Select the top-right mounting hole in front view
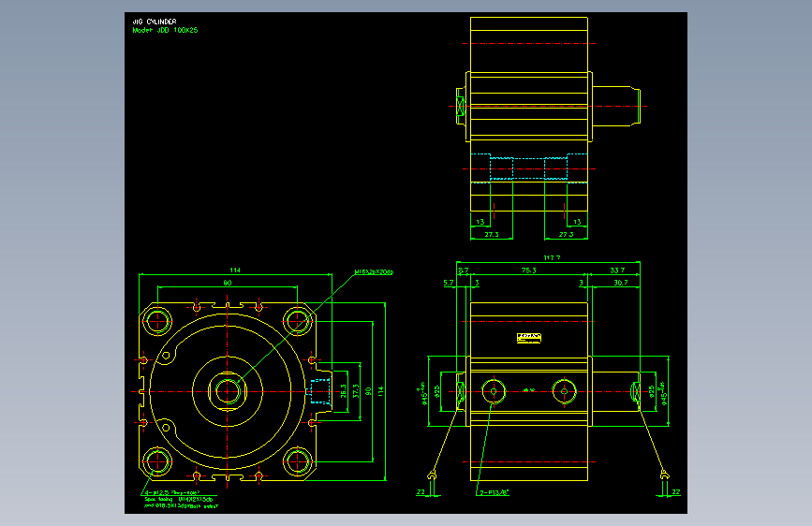 click(x=297, y=321)
